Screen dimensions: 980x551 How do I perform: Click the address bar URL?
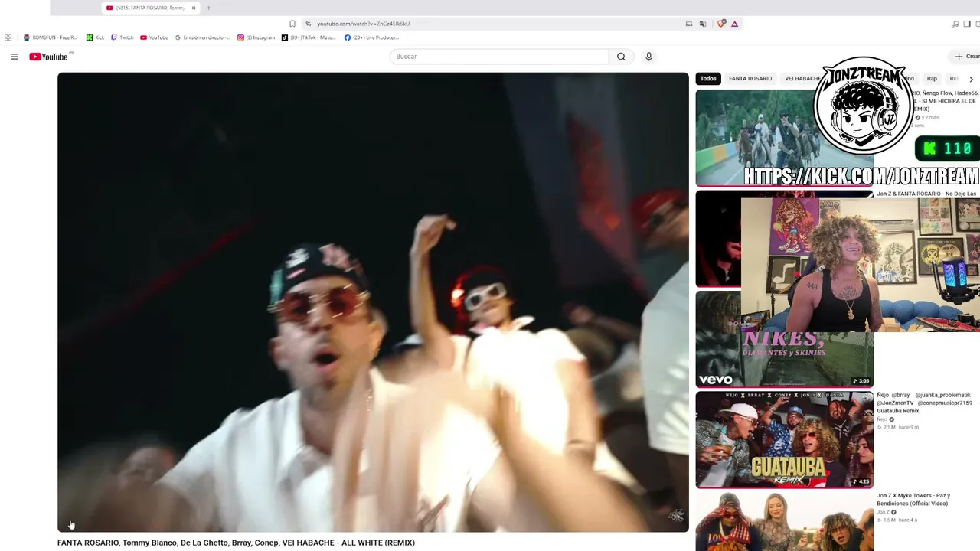[364, 24]
